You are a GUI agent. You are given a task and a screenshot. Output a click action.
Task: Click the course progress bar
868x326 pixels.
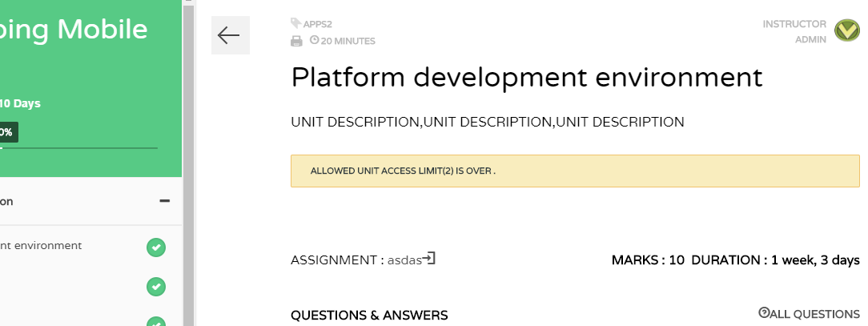(x=78, y=148)
